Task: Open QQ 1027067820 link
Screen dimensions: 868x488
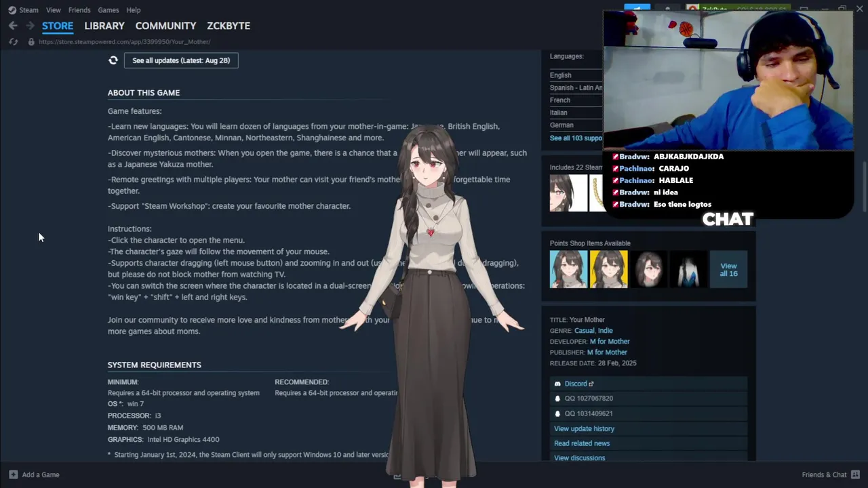Action: pyautogui.click(x=648, y=399)
